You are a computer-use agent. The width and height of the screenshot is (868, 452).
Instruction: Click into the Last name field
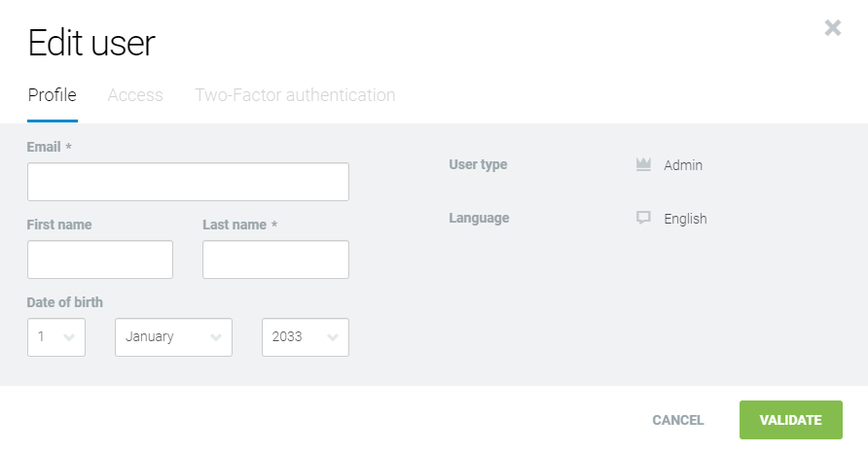click(x=275, y=260)
